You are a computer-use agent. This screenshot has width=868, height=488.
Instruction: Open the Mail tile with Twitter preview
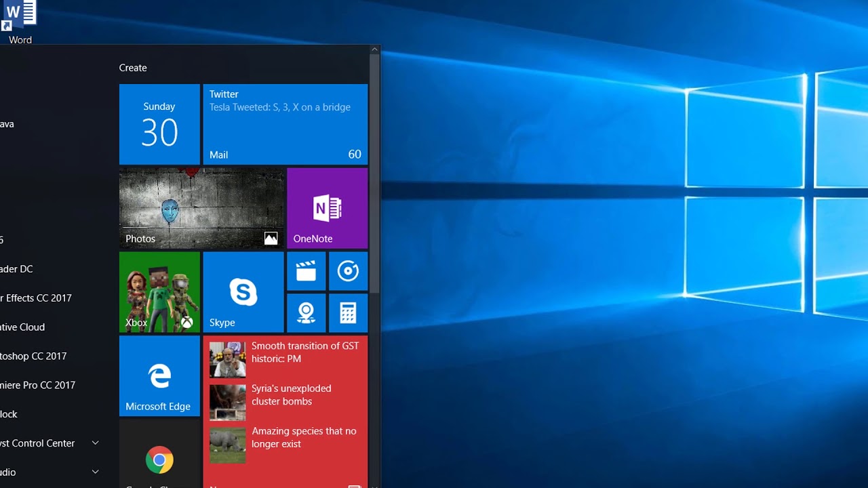[x=285, y=124]
